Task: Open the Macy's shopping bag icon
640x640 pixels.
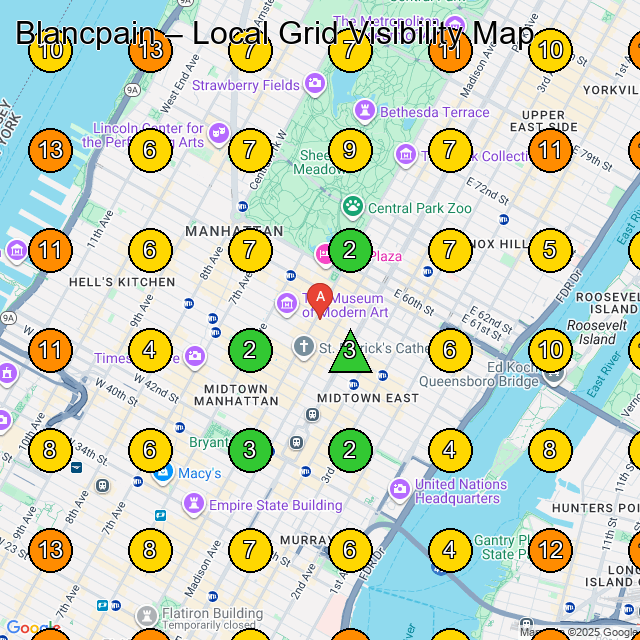Action: tap(163, 473)
